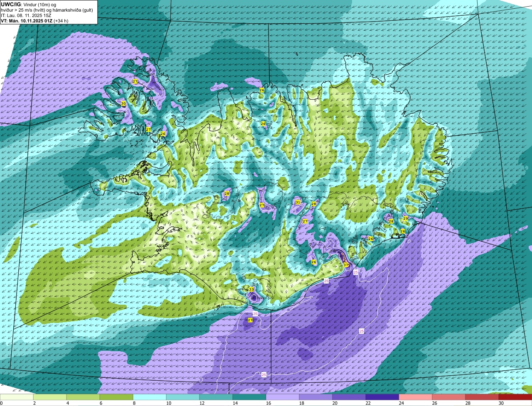Select the 0–2 m/s pale cream legend swatch
This screenshot has height=406, width=532.
(x=17, y=397)
